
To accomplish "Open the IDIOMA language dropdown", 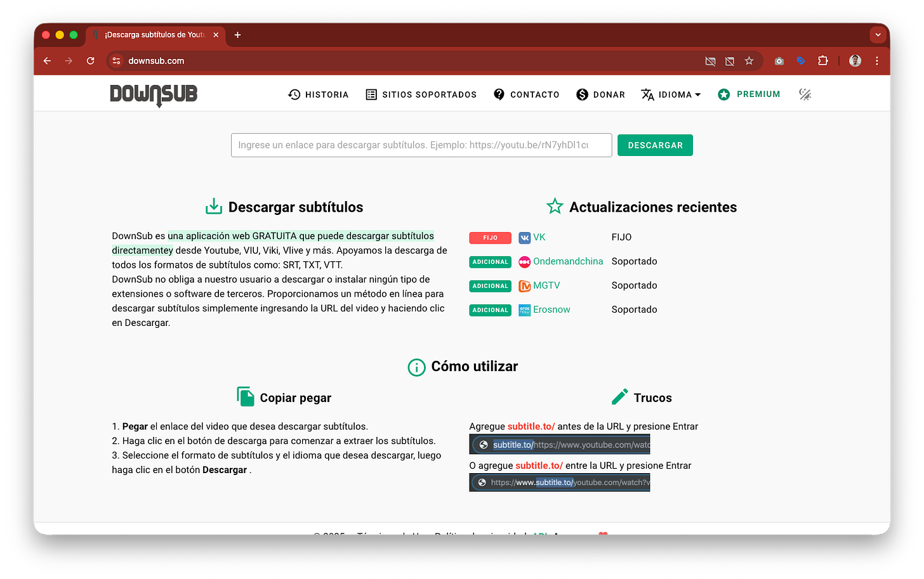I will 671,94.
